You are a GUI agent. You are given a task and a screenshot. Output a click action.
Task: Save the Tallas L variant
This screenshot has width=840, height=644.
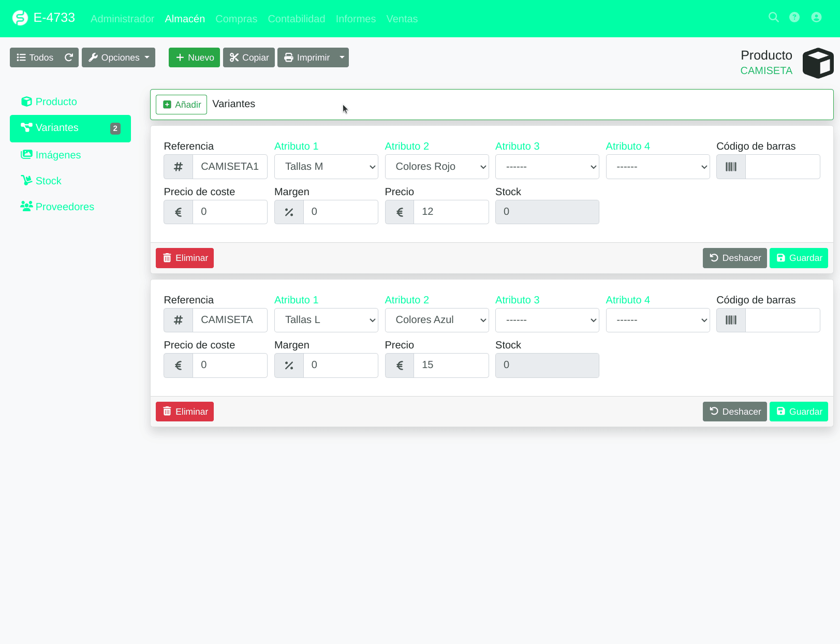pyautogui.click(x=799, y=412)
